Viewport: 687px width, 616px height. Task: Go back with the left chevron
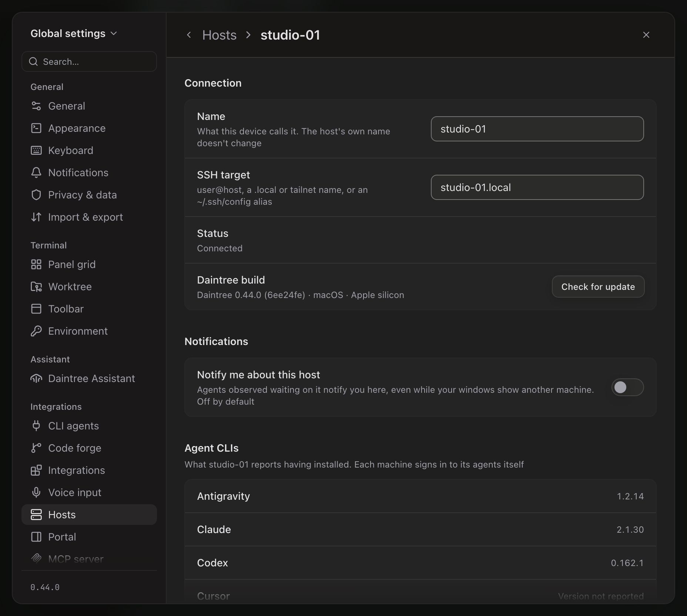pyautogui.click(x=189, y=35)
